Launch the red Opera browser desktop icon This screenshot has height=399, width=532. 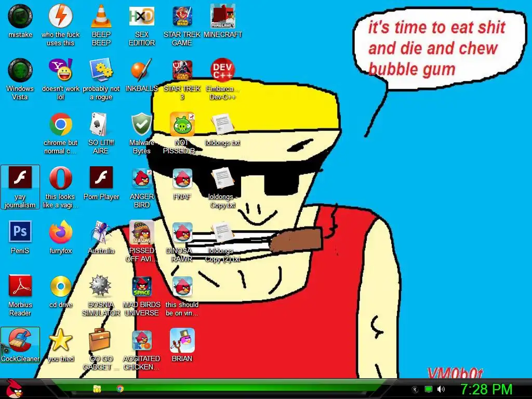pyautogui.click(x=60, y=178)
